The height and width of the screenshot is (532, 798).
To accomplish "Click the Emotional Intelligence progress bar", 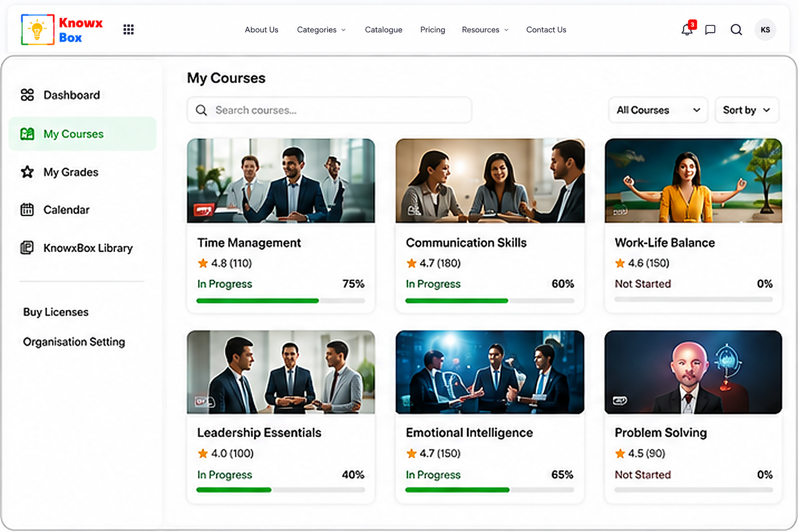I will click(x=489, y=490).
